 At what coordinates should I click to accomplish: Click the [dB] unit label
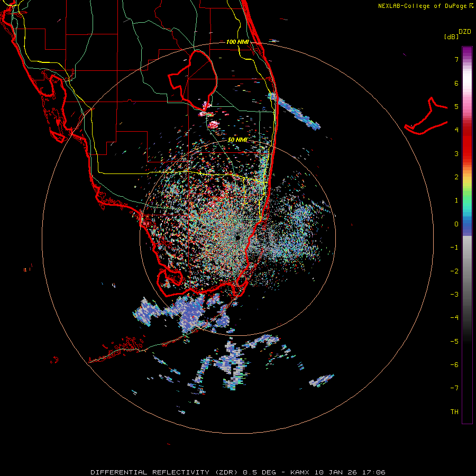click(x=451, y=36)
